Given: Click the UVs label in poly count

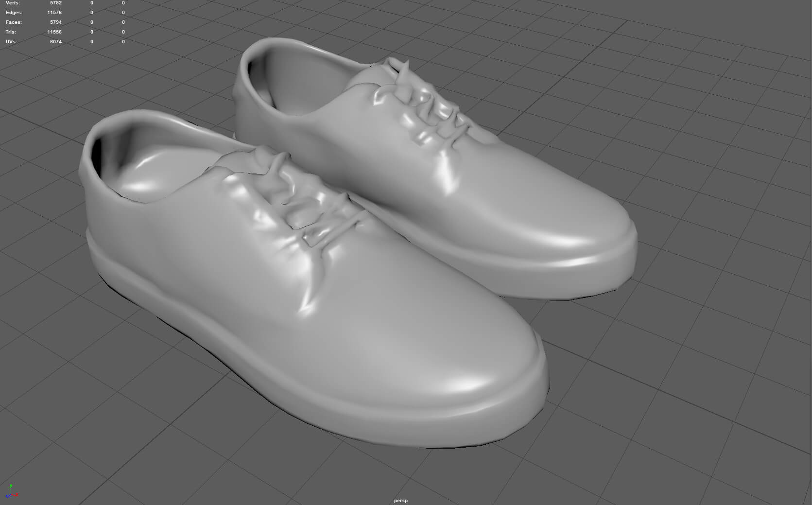Looking at the screenshot, I should pyautogui.click(x=11, y=42).
